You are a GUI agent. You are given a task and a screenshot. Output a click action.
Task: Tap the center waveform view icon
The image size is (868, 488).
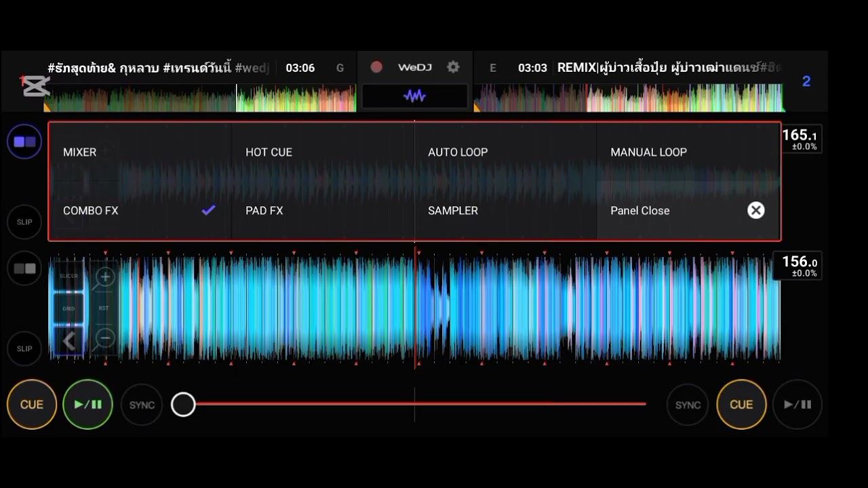pos(414,96)
